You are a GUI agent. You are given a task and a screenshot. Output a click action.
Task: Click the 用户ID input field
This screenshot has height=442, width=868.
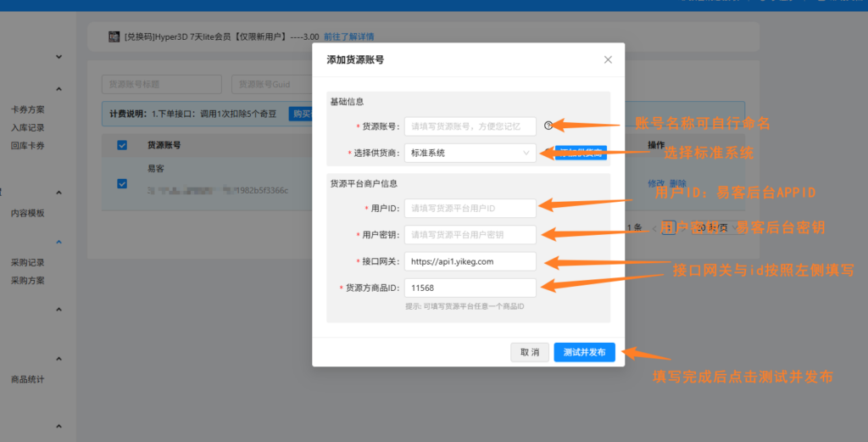pyautogui.click(x=470, y=208)
